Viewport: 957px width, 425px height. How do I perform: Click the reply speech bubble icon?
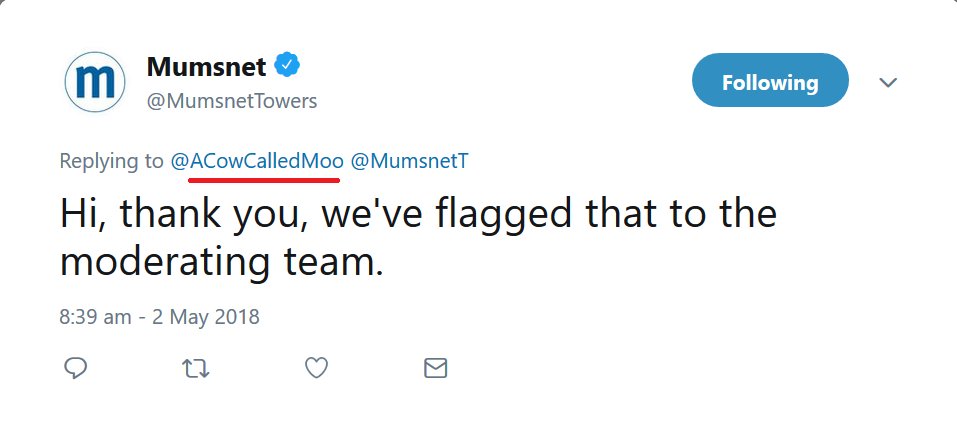click(x=76, y=368)
